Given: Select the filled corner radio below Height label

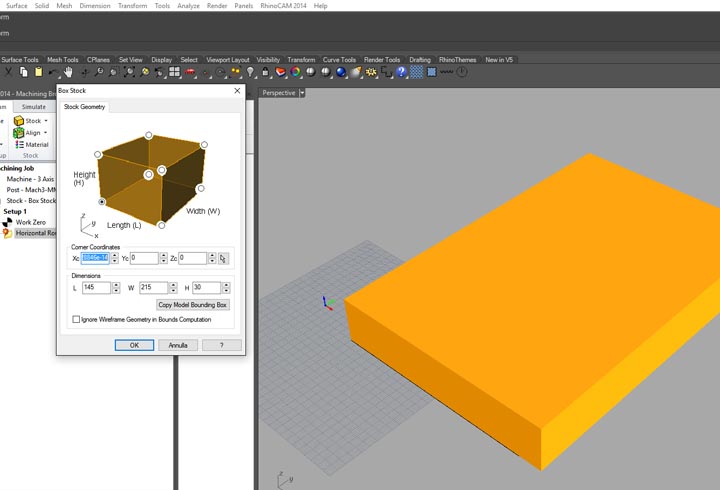Looking at the screenshot, I should (101, 202).
